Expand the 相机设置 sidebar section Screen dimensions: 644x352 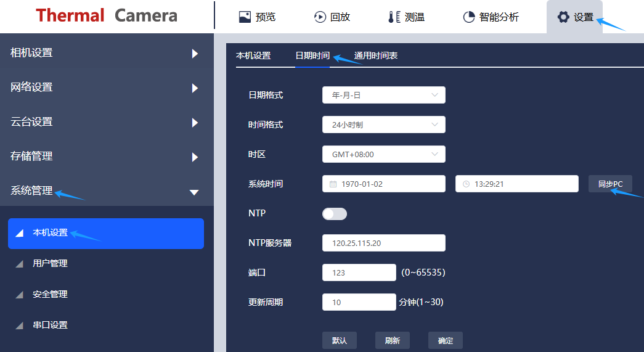pyautogui.click(x=107, y=53)
